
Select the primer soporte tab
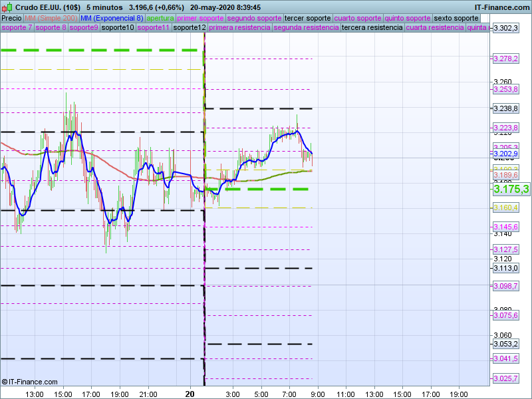[x=201, y=18]
